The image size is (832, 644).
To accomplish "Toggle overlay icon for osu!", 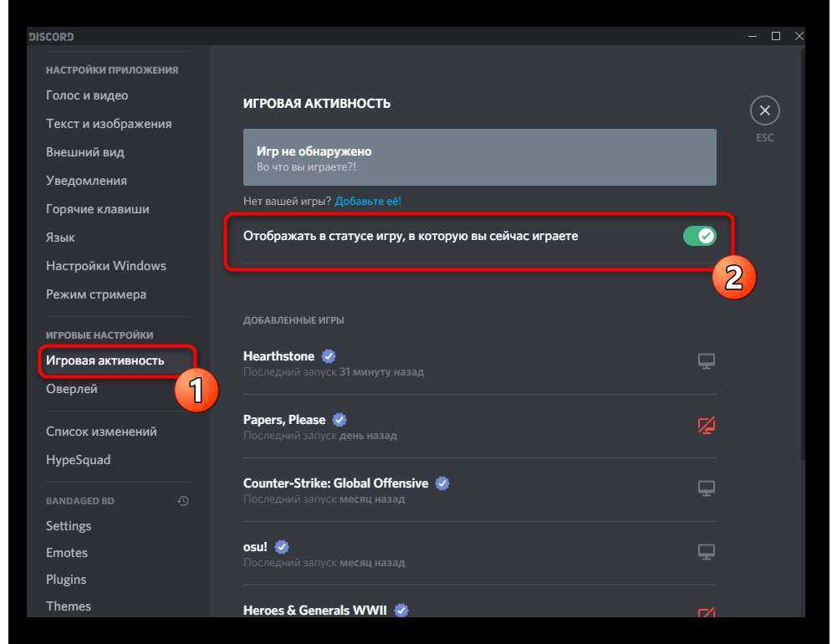I will (x=707, y=552).
